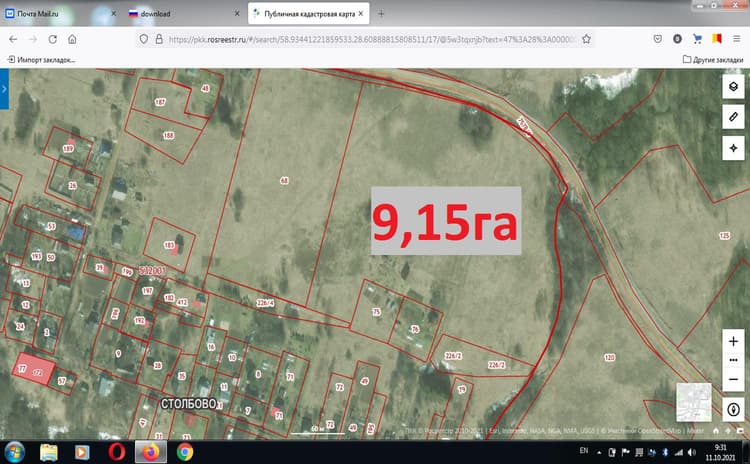
Task: Open the Другие закладки bookmarks folder
Action: tap(713, 59)
